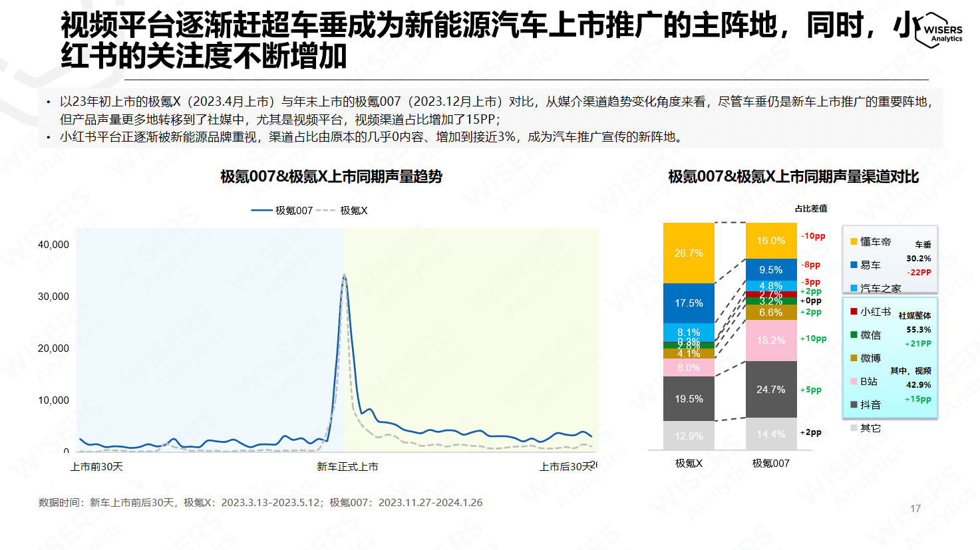Click the WISERS Analytics logo
Screen dimensions: 980x550
pyautogui.click(x=939, y=31)
